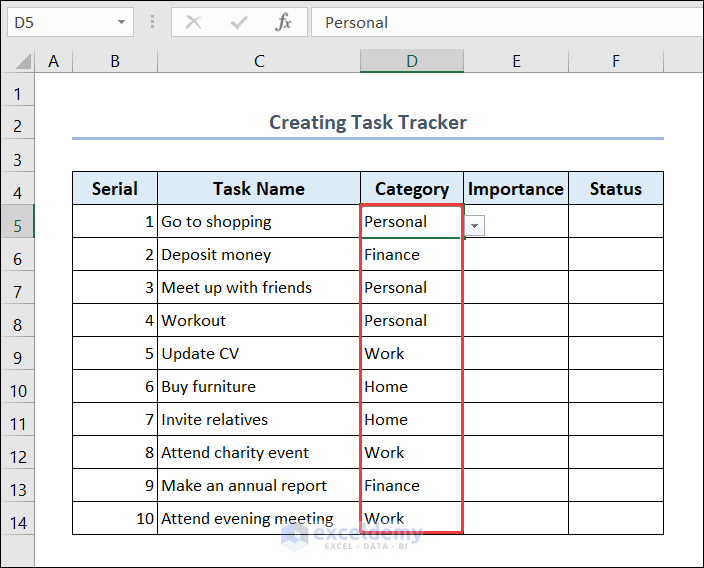This screenshot has height=568, width=704.
Task: Click the Enter checkmark formula bar icon
Action: [239, 22]
